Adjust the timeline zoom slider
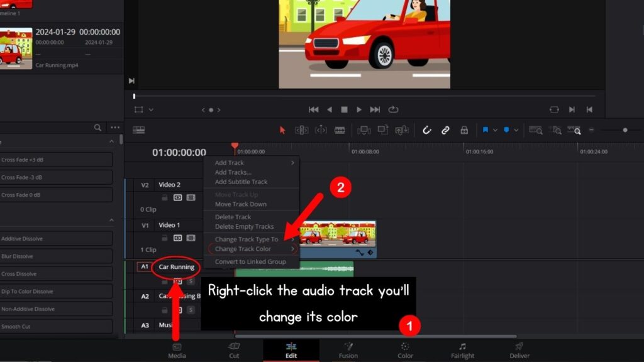644x362 pixels. click(625, 130)
